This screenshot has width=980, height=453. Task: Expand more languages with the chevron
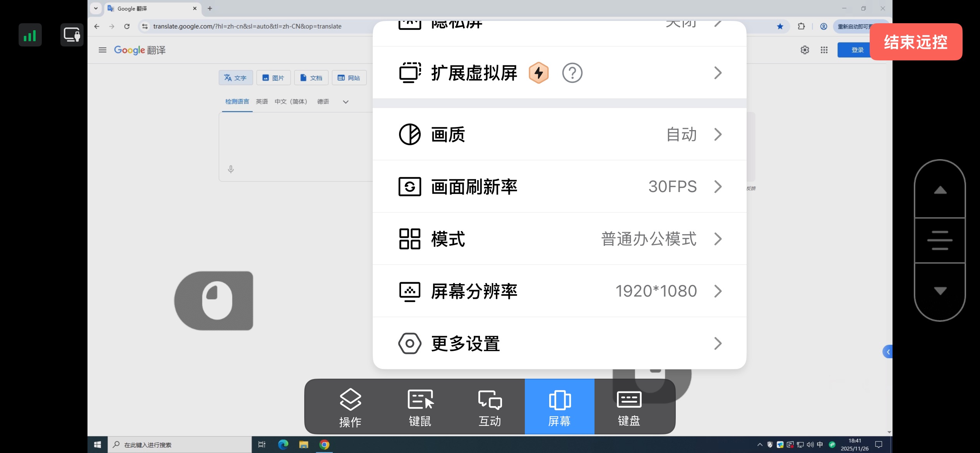coord(345,101)
